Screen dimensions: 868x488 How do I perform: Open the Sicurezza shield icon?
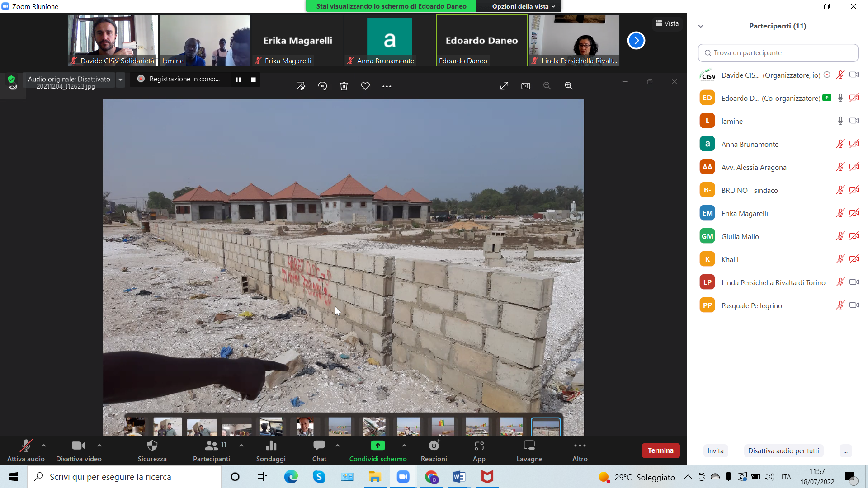(152, 446)
